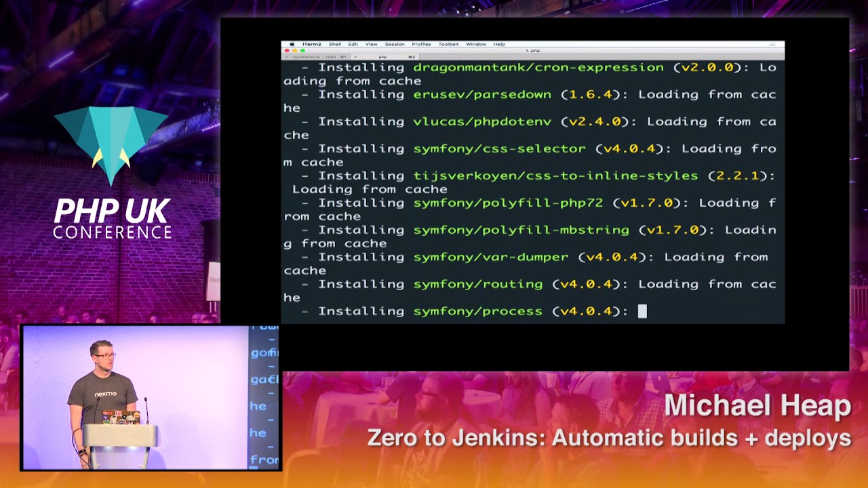Viewport: 868px width, 488px height.
Task: Open the Profiles menu
Action: click(421, 44)
